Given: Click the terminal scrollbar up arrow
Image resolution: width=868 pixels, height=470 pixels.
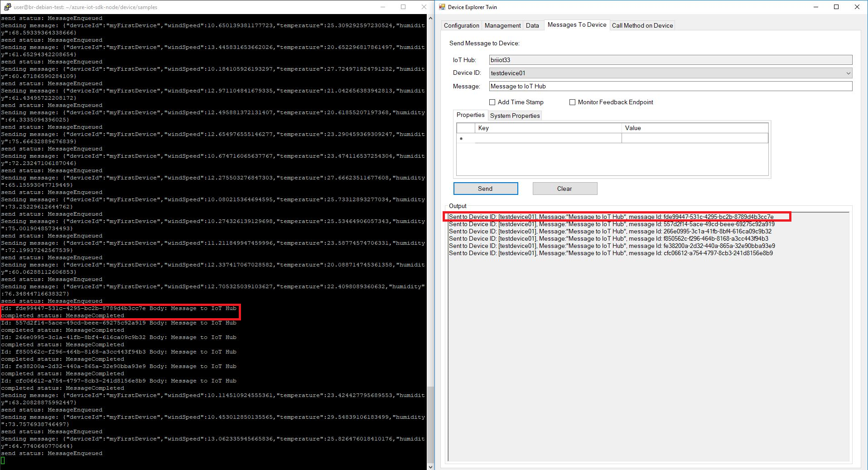Looking at the screenshot, I should 430,18.
